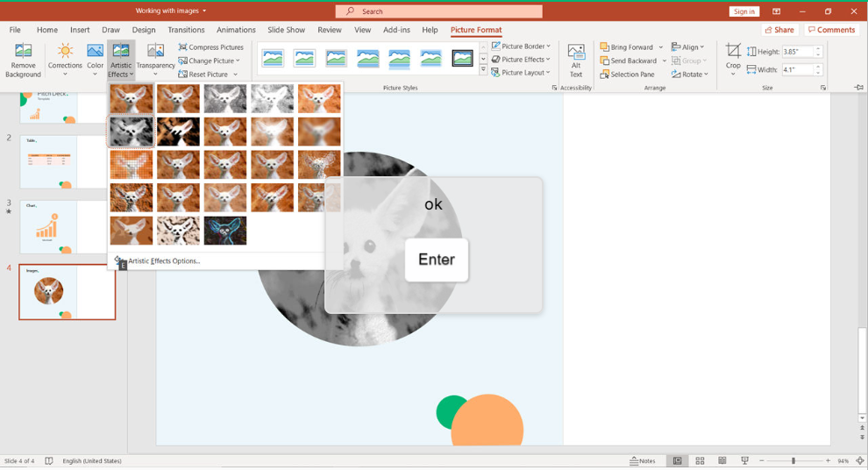Expand the Picture Styles gallery

(483, 70)
